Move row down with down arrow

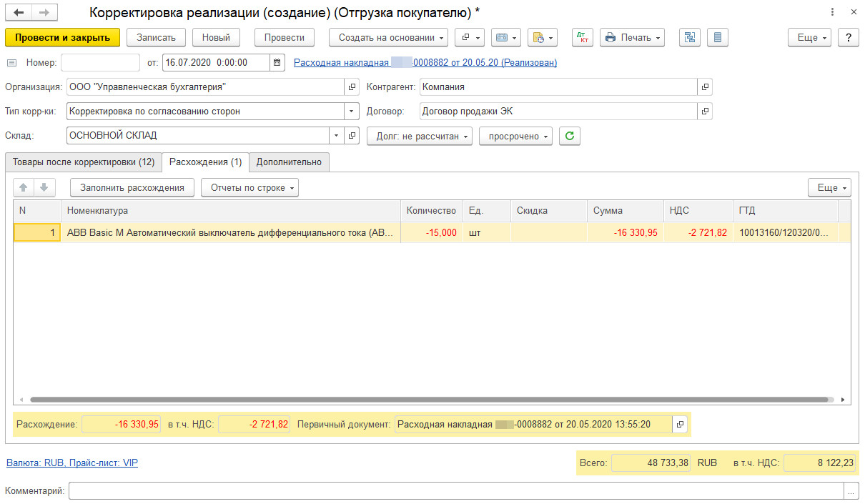[x=44, y=188]
